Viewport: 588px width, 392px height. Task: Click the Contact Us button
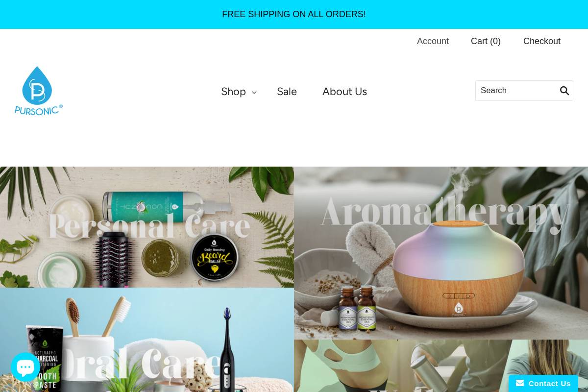point(543,383)
